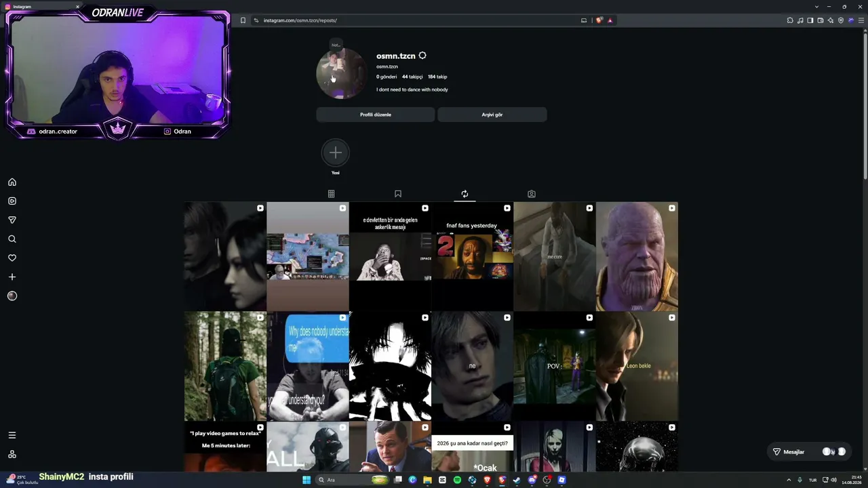Open Spotify from the taskbar
Image resolution: width=868 pixels, height=488 pixels.
(457, 480)
